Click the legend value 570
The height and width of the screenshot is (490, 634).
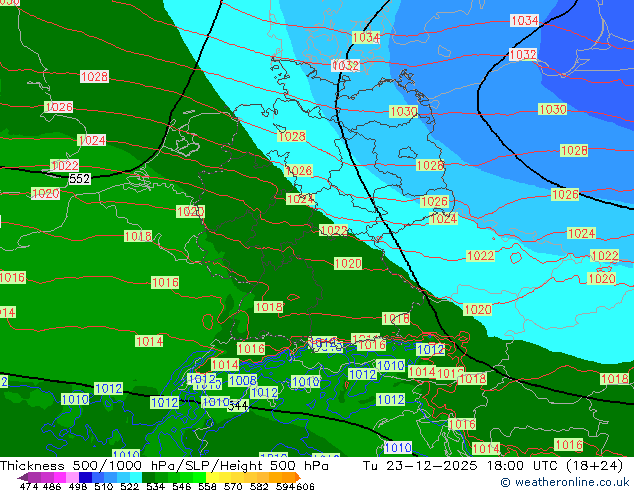233,486
